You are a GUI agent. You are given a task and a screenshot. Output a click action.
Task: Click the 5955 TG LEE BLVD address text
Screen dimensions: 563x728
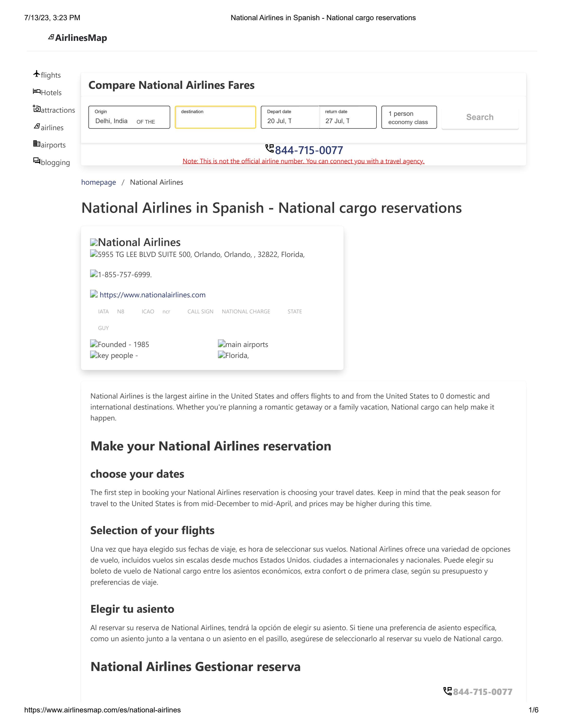pyautogui.click(x=201, y=254)
